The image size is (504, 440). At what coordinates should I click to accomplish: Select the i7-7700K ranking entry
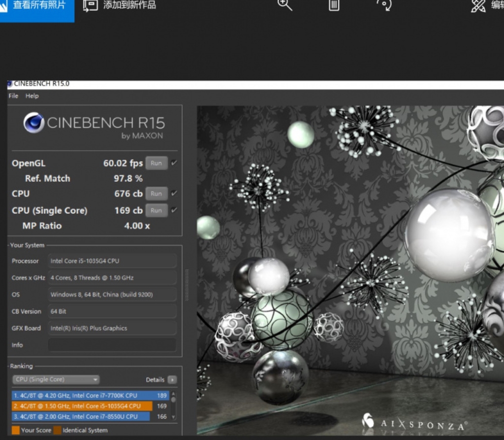pyautogui.click(x=91, y=396)
